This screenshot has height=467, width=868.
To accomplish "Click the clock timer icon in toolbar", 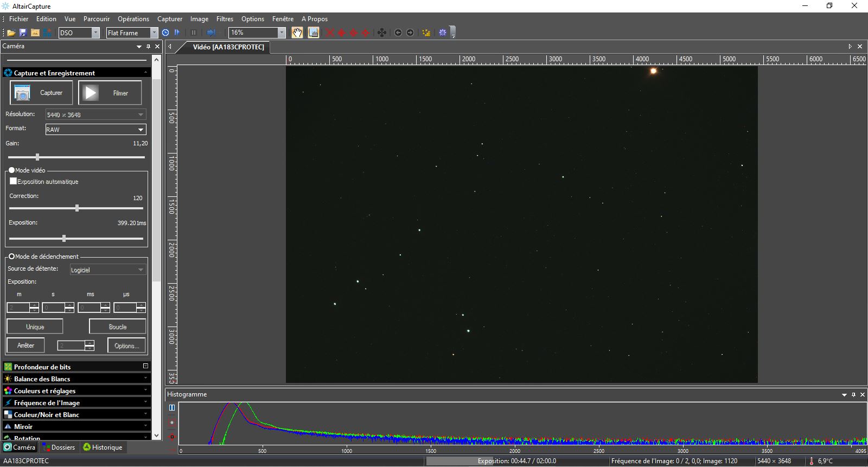I will coord(165,33).
